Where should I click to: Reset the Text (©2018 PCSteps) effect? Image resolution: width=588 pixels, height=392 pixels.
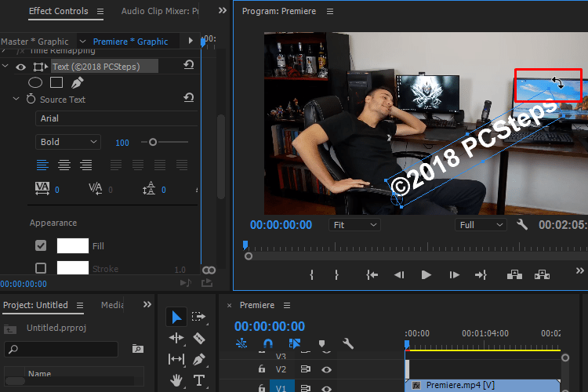coord(189,65)
